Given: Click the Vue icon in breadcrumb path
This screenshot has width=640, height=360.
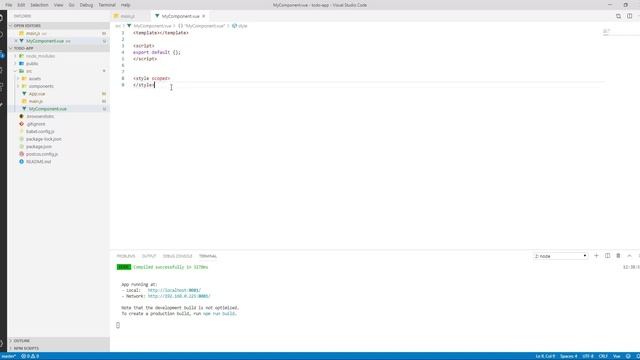Looking at the screenshot, I should 129,26.
